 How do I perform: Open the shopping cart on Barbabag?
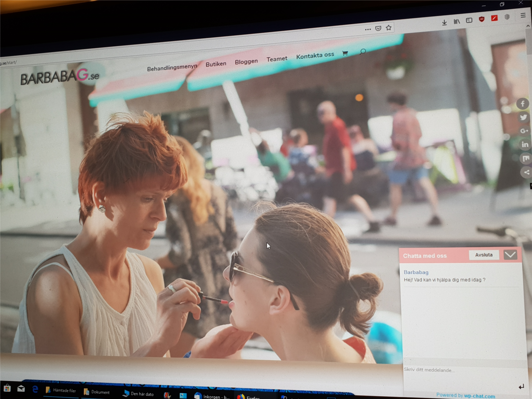[345, 53]
